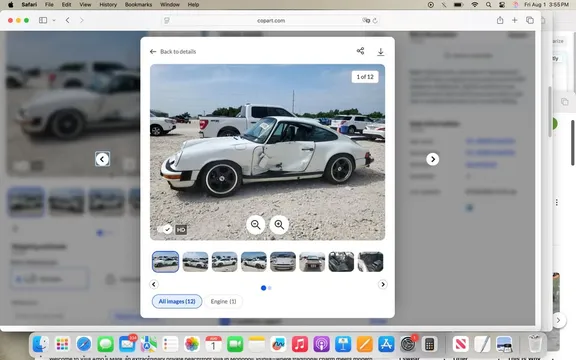Select the All images (12) filter
This screenshot has width=576, height=360.
(177, 301)
